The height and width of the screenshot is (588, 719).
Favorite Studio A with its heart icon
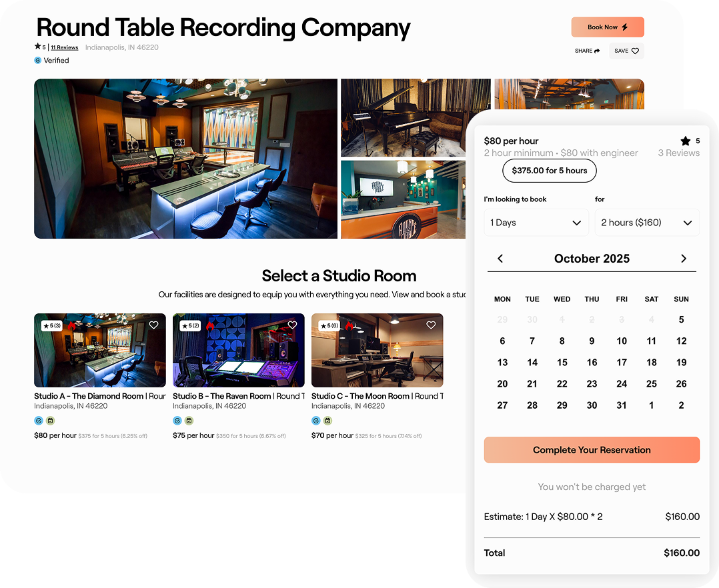(x=153, y=325)
